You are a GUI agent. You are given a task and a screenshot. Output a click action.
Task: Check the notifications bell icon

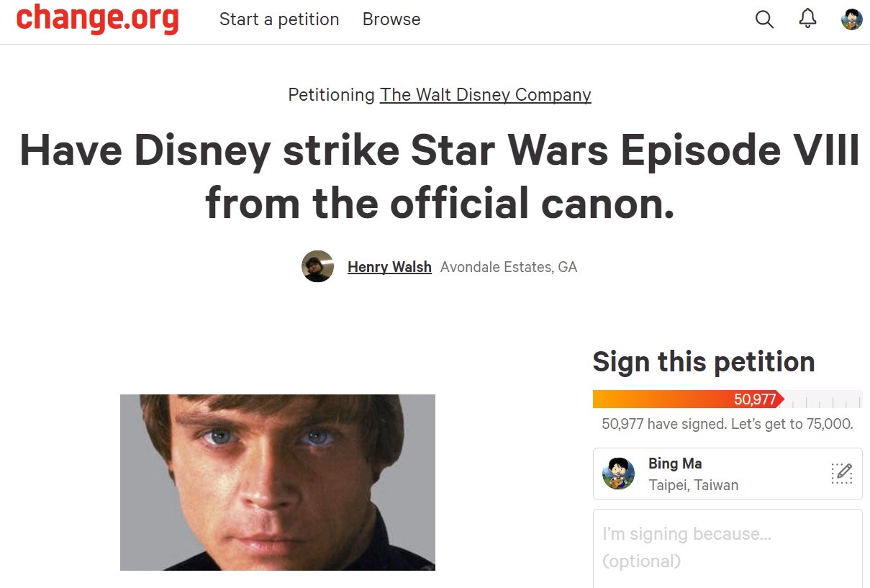pyautogui.click(x=808, y=19)
